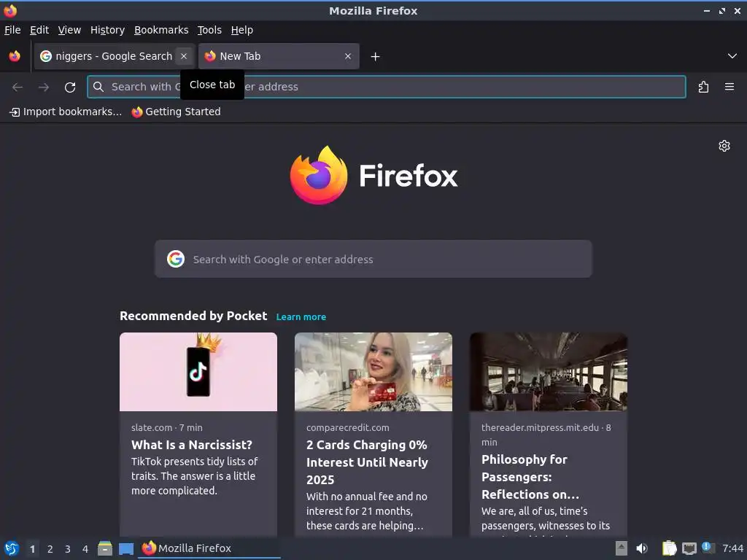Open the hamburger application menu
This screenshot has height=560, width=747.
[729, 87]
